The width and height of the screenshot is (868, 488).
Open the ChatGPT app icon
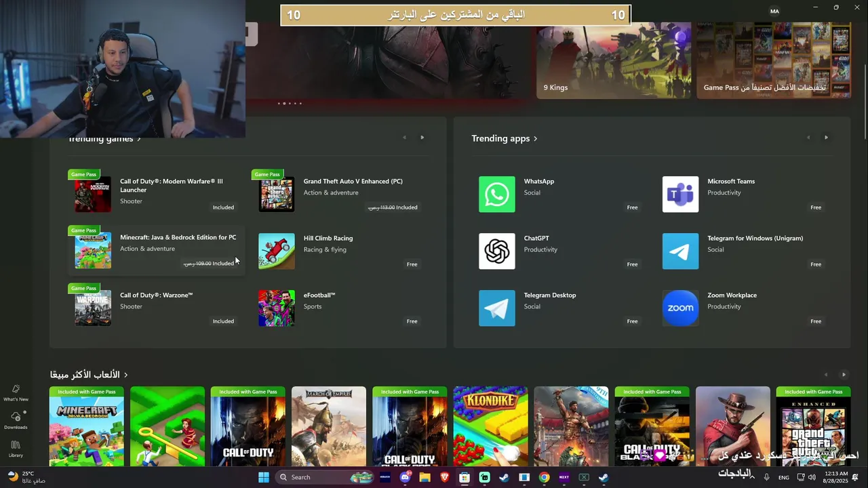click(x=497, y=251)
